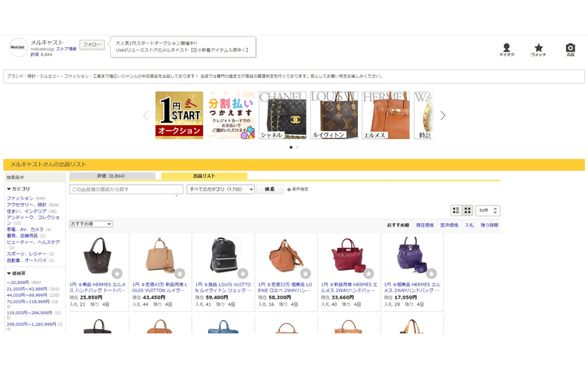
Task: Open the すべてのカテゴリ dropdown
Action: pos(220,189)
